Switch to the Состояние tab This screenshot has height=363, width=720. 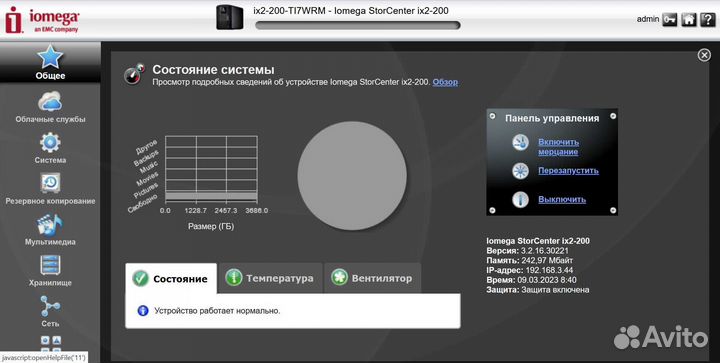tap(171, 278)
